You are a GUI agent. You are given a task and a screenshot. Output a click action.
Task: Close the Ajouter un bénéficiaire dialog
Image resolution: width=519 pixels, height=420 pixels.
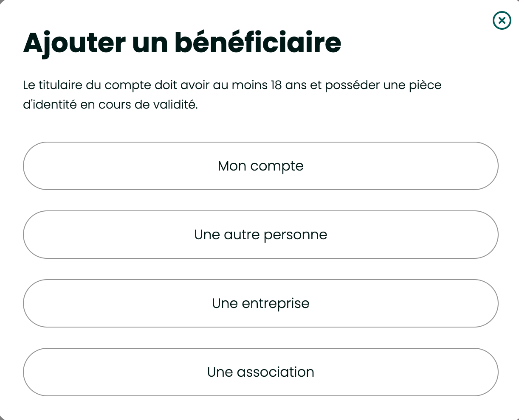502,20
